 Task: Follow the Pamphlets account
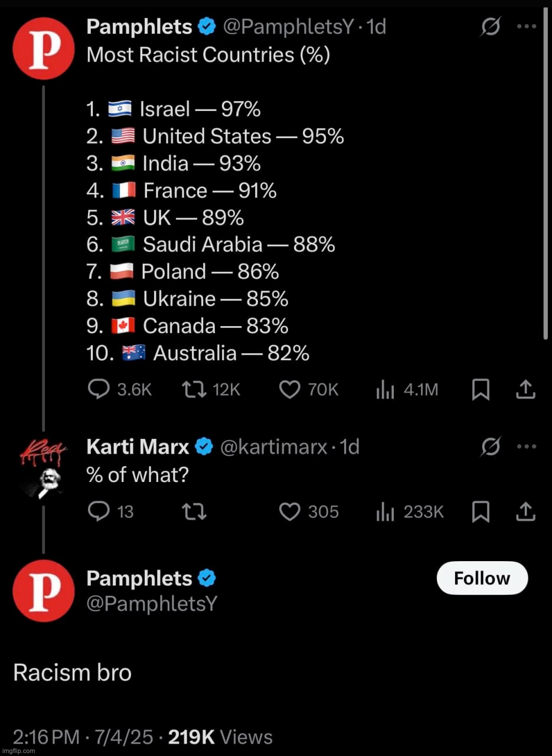click(x=482, y=578)
